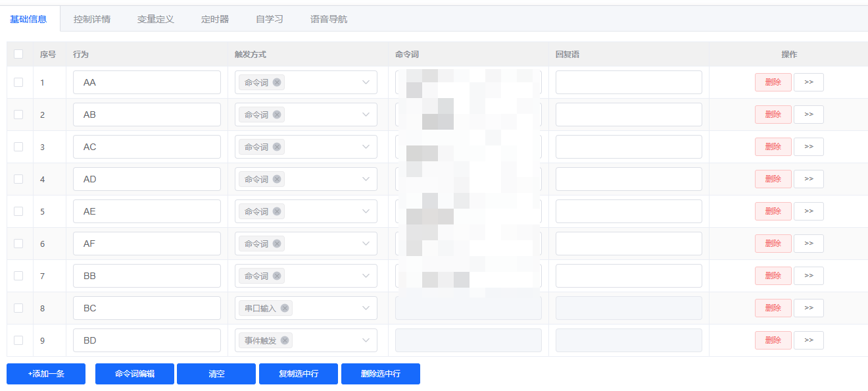Click the >> button for row 2
The width and height of the screenshot is (868, 391).
click(808, 115)
